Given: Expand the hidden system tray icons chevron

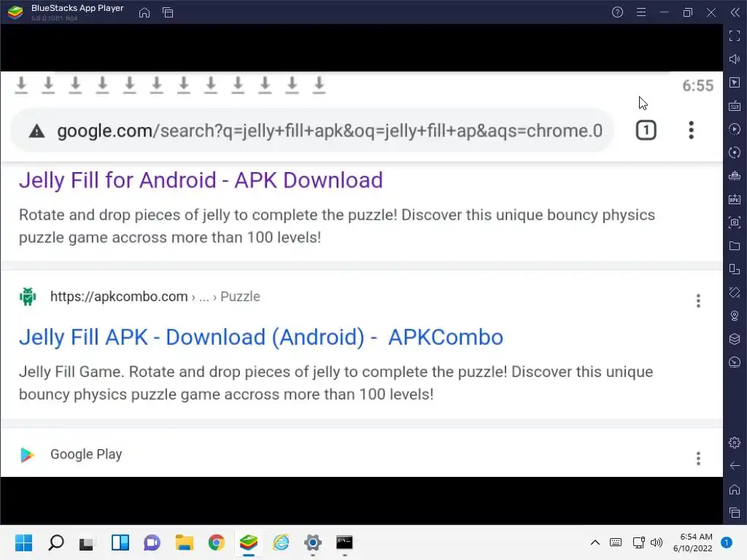Looking at the screenshot, I should coord(595,542).
